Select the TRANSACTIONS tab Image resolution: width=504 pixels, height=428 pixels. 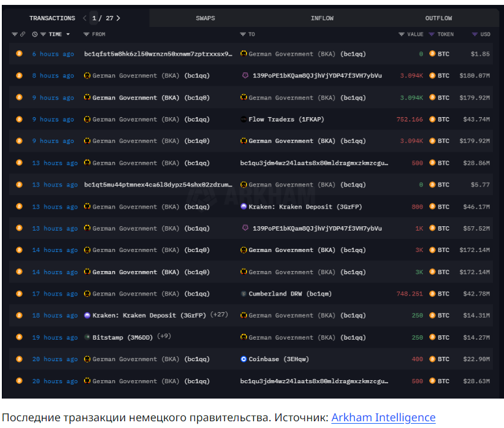pyautogui.click(x=52, y=18)
